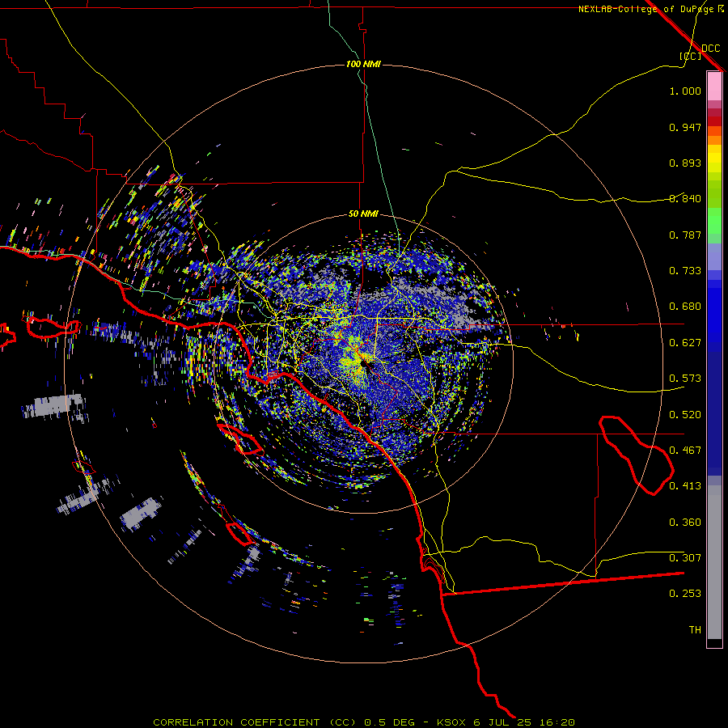Click the 0.893 scale value

tap(685, 163)
